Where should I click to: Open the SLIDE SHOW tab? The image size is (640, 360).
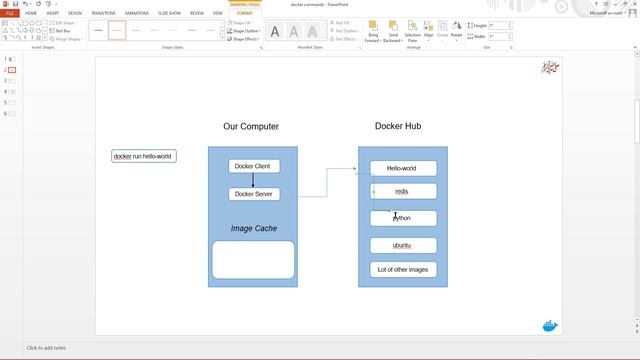click(x=169, y=13)
